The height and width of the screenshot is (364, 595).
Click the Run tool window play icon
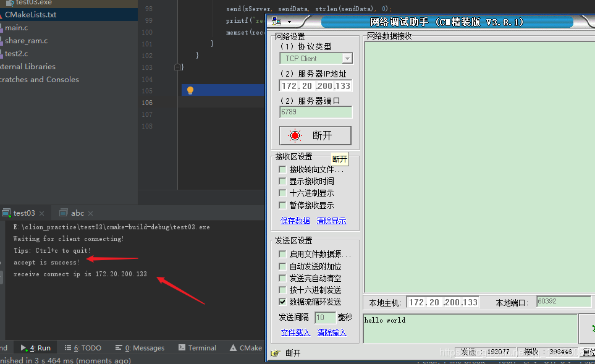click(23, 348)
